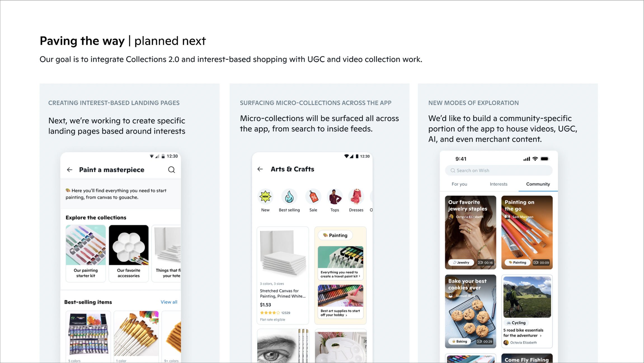The height and width of the screenshot is (363, 644).
Task: Click the Search on Wish field
Action: [499, 170]
